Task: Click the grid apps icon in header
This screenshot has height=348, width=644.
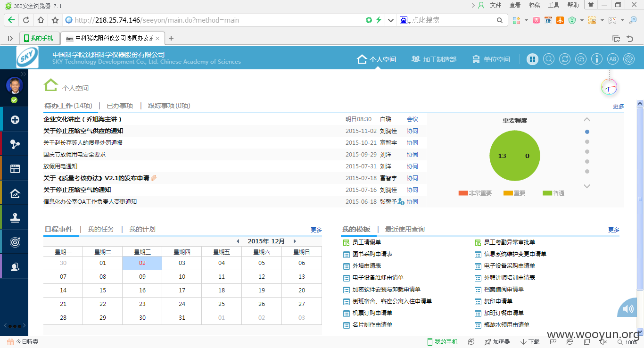Action: point(532,59)
